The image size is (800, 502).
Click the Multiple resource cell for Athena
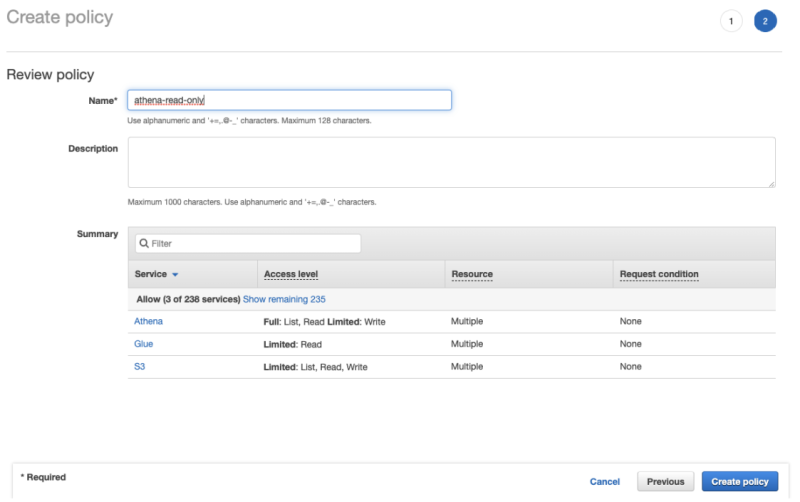coord(467,321)
